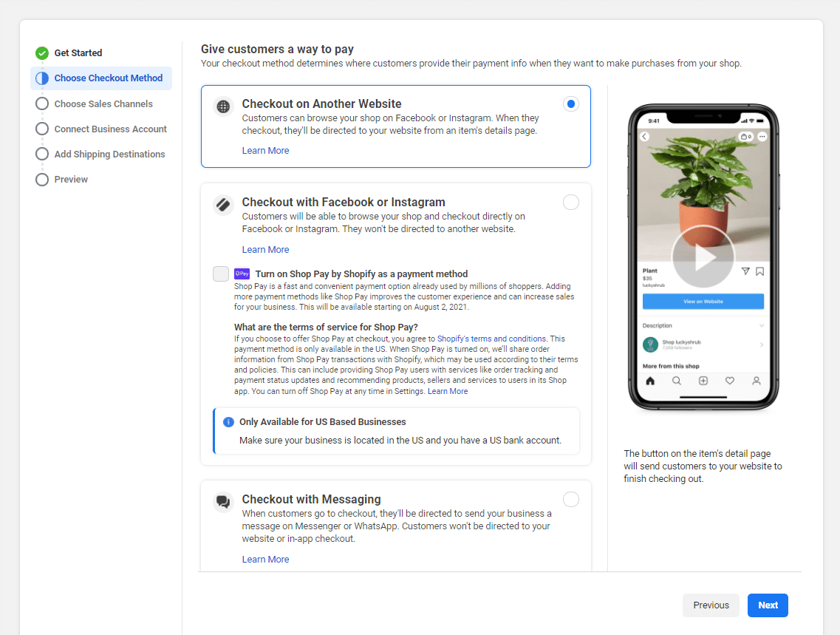The image size is (840, 635).
Task: Click the search icon in phone preview nav
Action: click(x=677, y=381)
